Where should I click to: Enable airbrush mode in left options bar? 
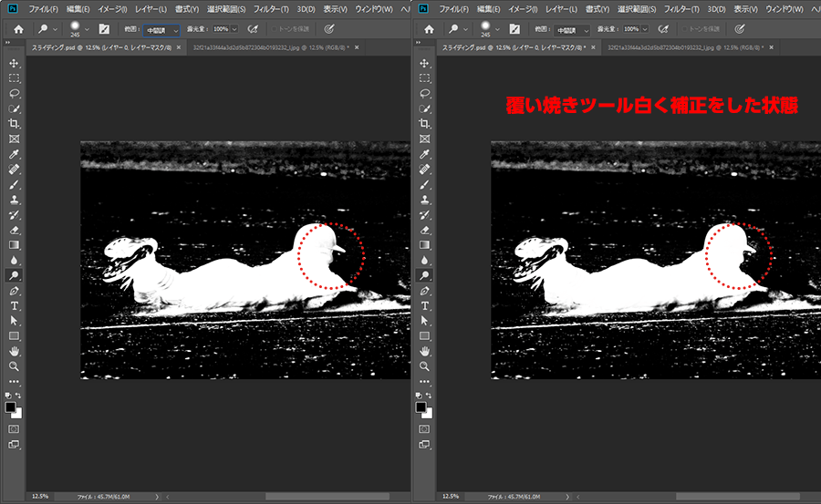253,29
